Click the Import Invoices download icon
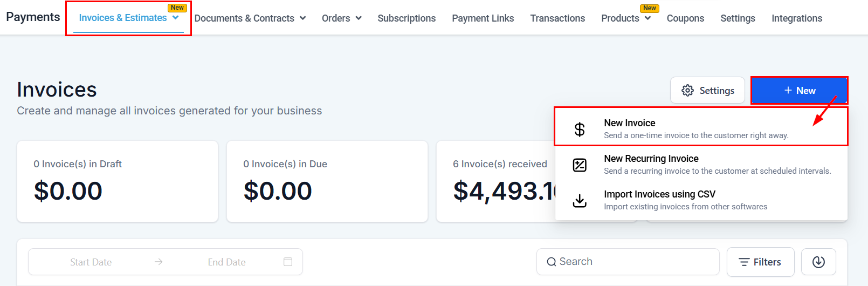 pyautogui.click(x=580, y=200)
